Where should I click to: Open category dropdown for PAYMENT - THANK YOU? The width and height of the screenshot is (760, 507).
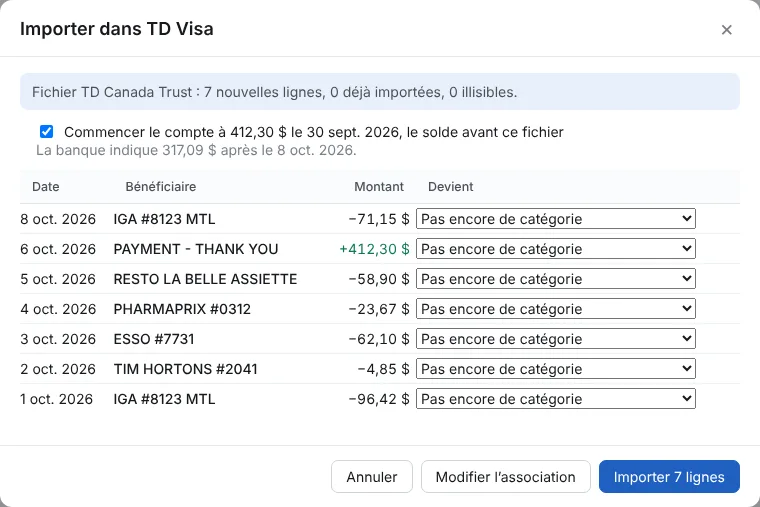click(555, 249)
